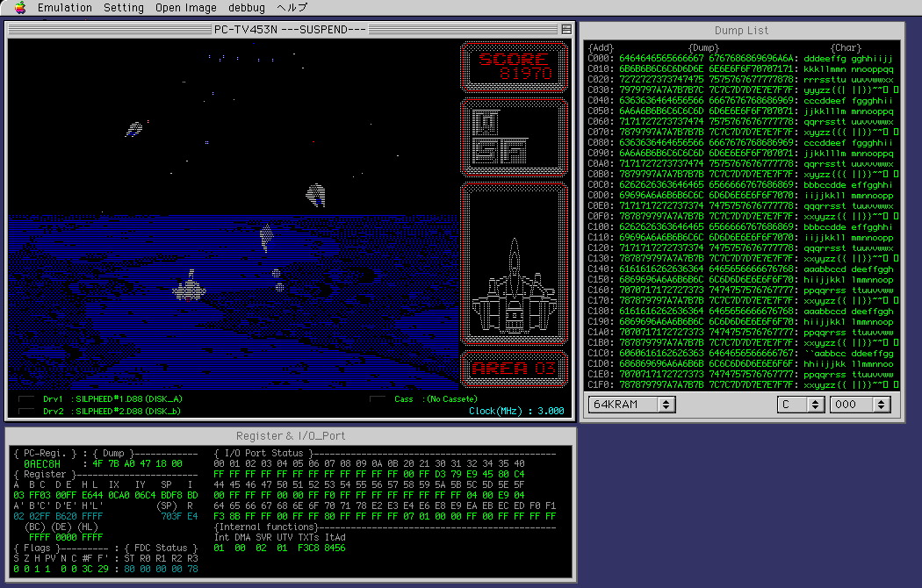Image resolution: width=922 pixels, height=588 pixels.
Task: Click the AREA 03 panel
Action: pyautogui.click(x=515, y=369)
